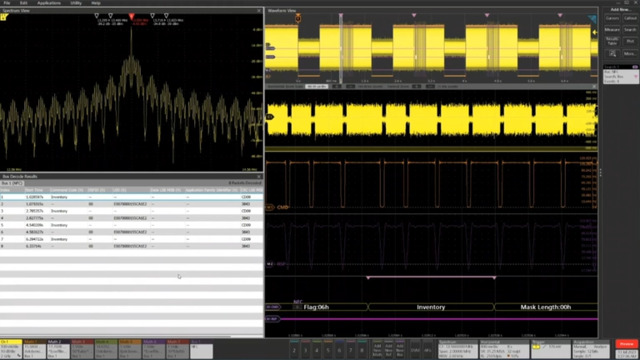Select decode result row 6
The image size is (640, 360).
pos(131,232)
